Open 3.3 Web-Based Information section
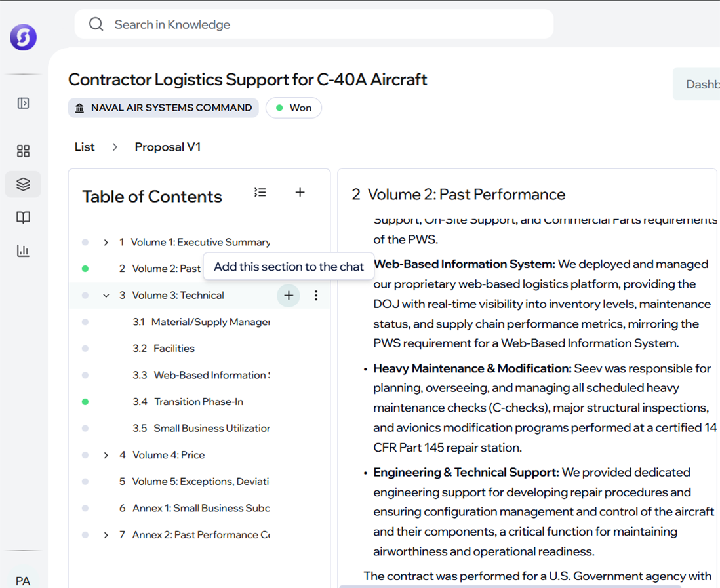Viewport: 720px width, 588px height. pos(201,375)
